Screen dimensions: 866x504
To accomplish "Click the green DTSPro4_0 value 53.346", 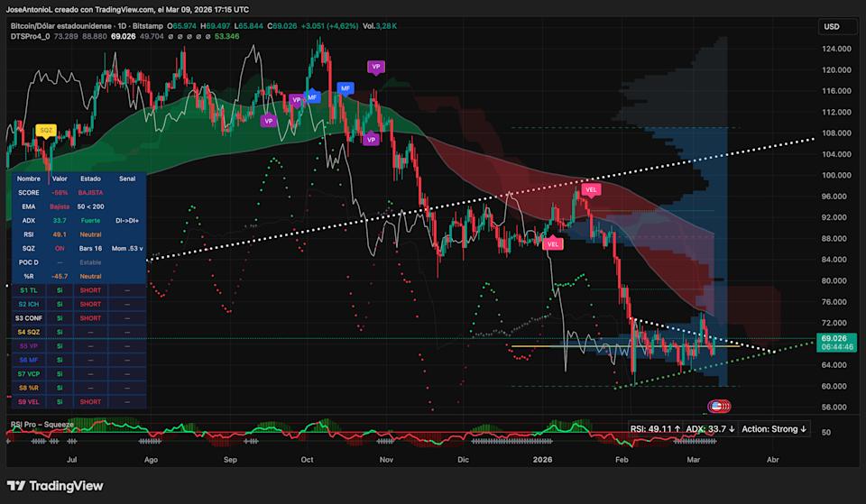I will coord(227,36).
